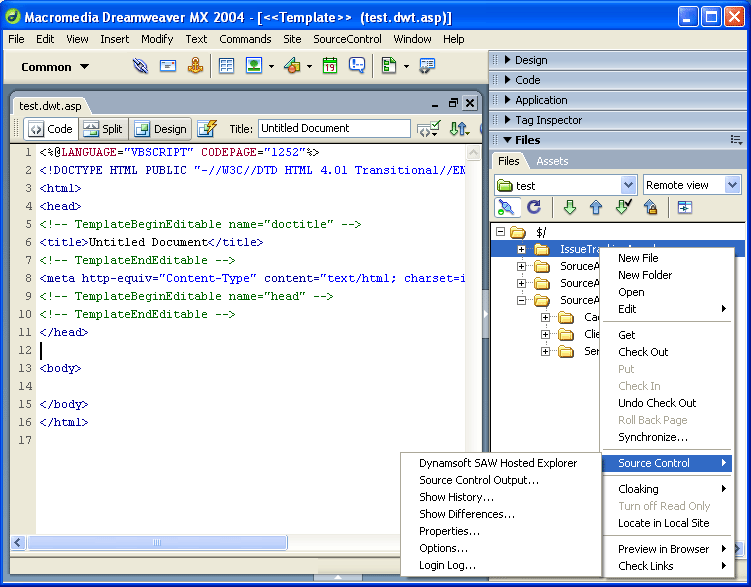The width and height of the screenshot is (751, 587).
Task: Click the Check In padlock icon
Action: click(x=650, y=207)
